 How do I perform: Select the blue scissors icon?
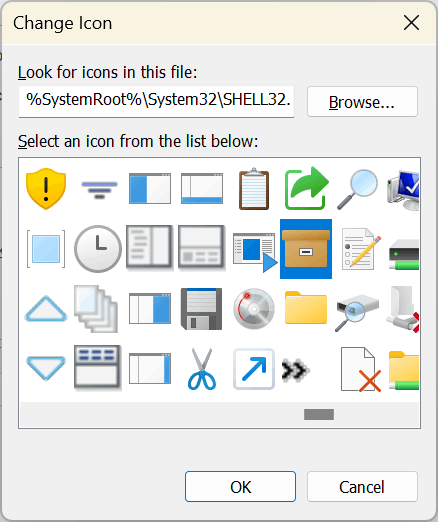[x=202, y=369]
